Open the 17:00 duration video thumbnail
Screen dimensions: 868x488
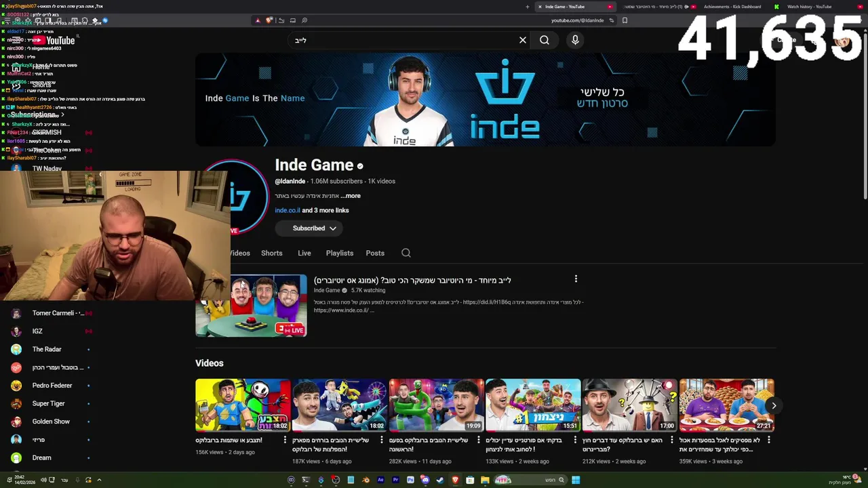coord(629,405)
